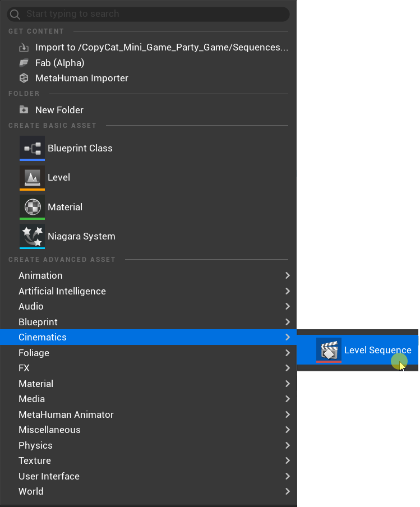Open the Miscellaneous submenu label
This screenshot has width=420, height=507.
tap(49, 430)
